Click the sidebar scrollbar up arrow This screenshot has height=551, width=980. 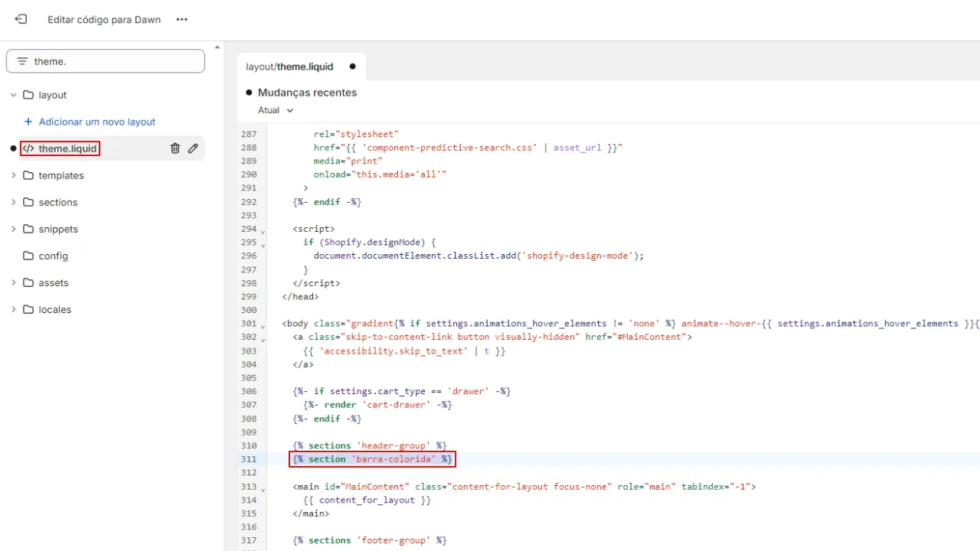tap(217, 47)
